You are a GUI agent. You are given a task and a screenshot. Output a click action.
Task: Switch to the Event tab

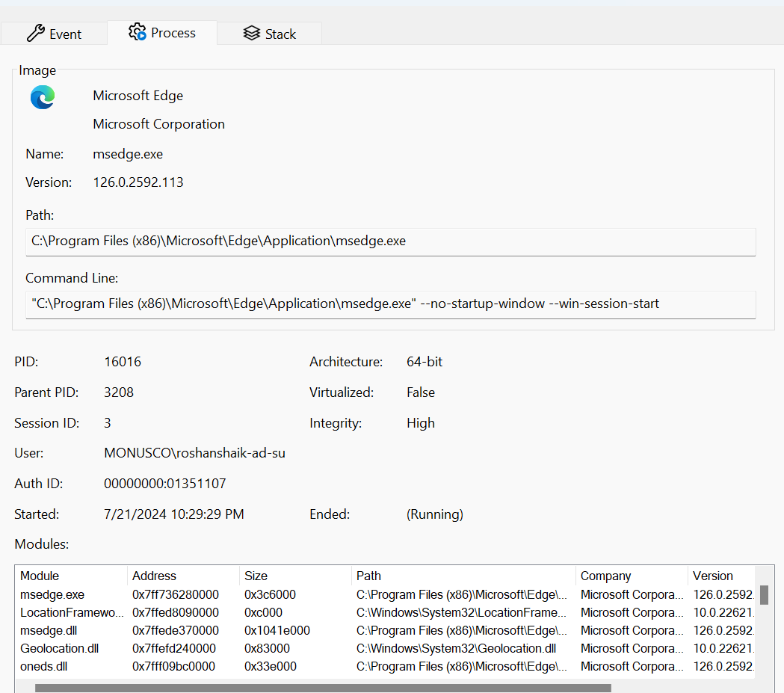(x=54, y=34)
